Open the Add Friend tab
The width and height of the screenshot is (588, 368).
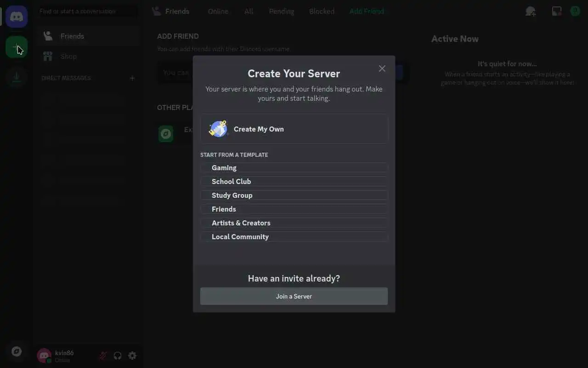click(x=367, y=11)
